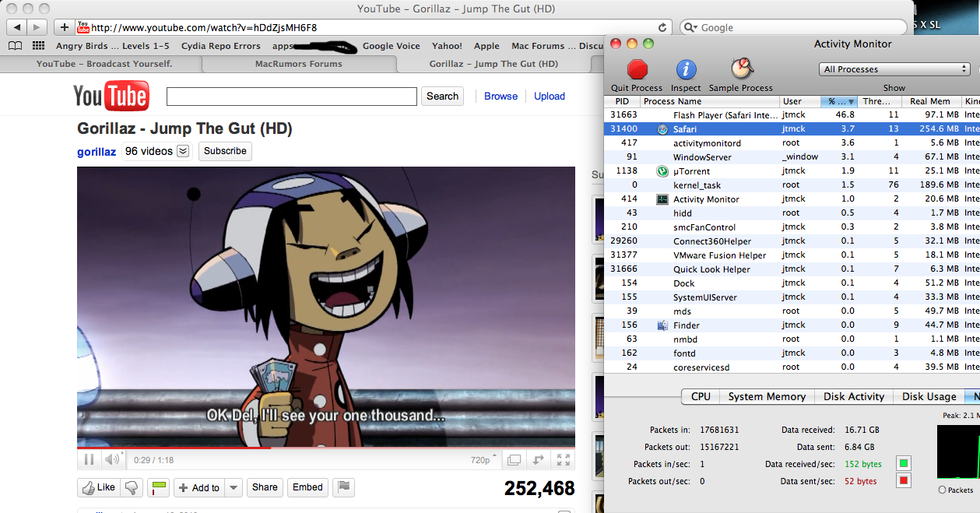Image resolution: width=980 pixels, height=513 pixels.
Task: Click the Quit Process stop-sign icon
Action: click(x=638, y=70)
